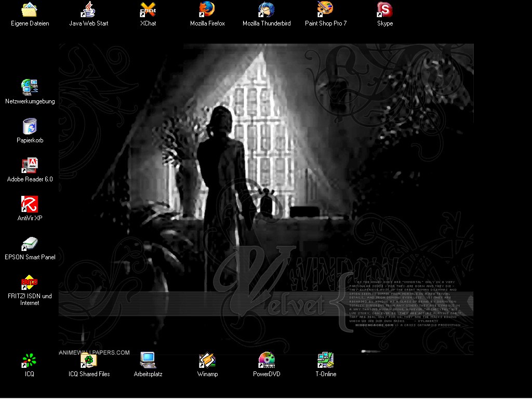This screenshot has width=532, height=399.
Task: Select the Arbeitsplatz computer icon
Action: 148,360
